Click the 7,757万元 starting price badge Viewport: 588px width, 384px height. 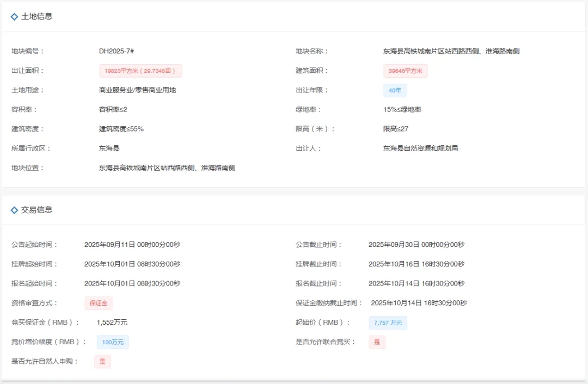pyautogui.click(x=388, y=323)
